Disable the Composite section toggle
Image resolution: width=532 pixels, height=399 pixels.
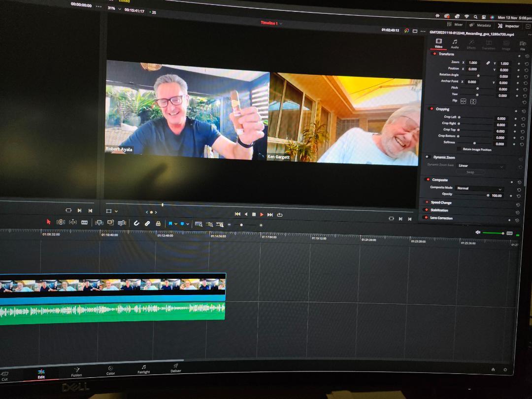(x=429, y=179)
